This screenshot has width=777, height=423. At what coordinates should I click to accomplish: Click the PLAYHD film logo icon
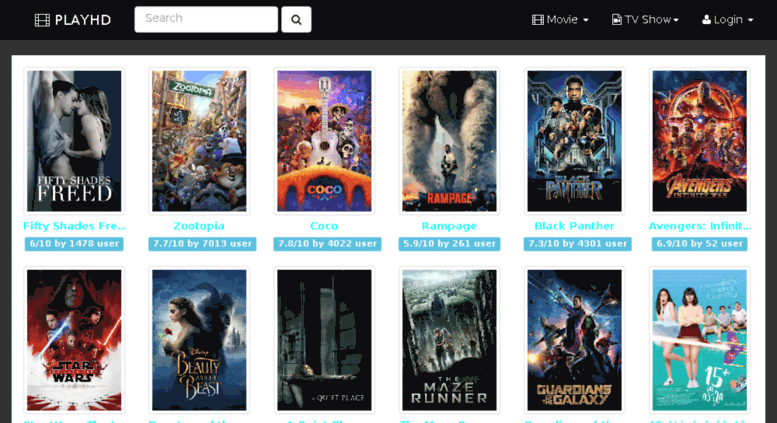tap(42, 20)
